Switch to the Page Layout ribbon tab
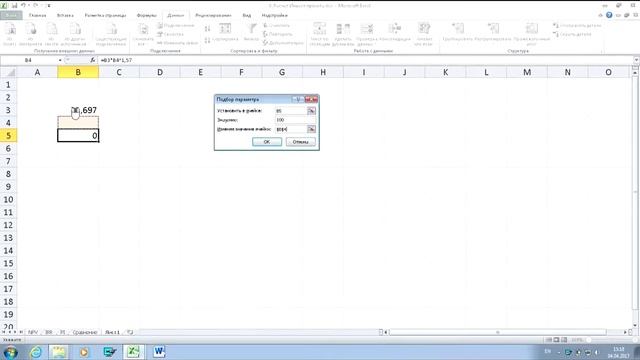Screen dimensions: 640x360 pyautogui.click(x=105, y=15)
